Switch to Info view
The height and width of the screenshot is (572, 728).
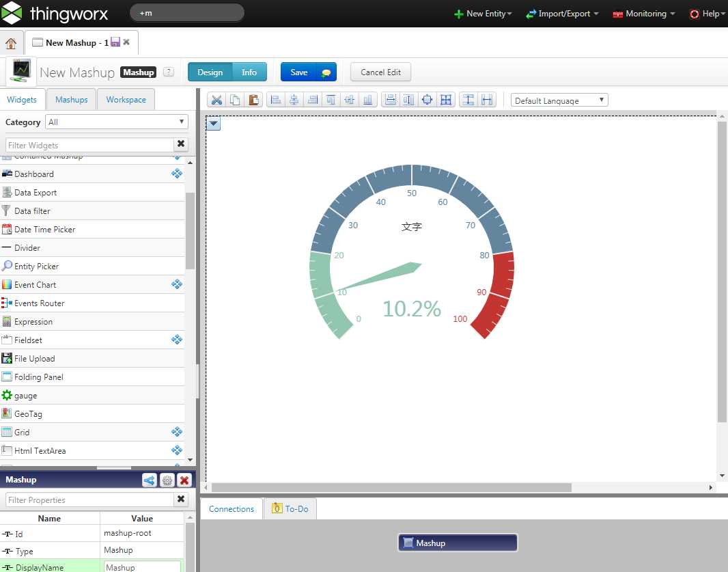pos(249,72)
